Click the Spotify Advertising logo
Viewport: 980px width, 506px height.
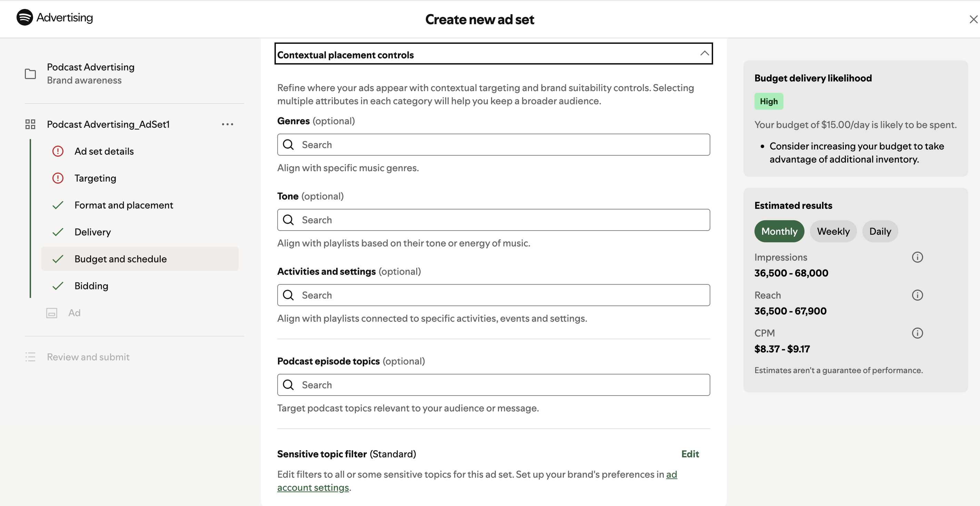(x=54, y=18)
